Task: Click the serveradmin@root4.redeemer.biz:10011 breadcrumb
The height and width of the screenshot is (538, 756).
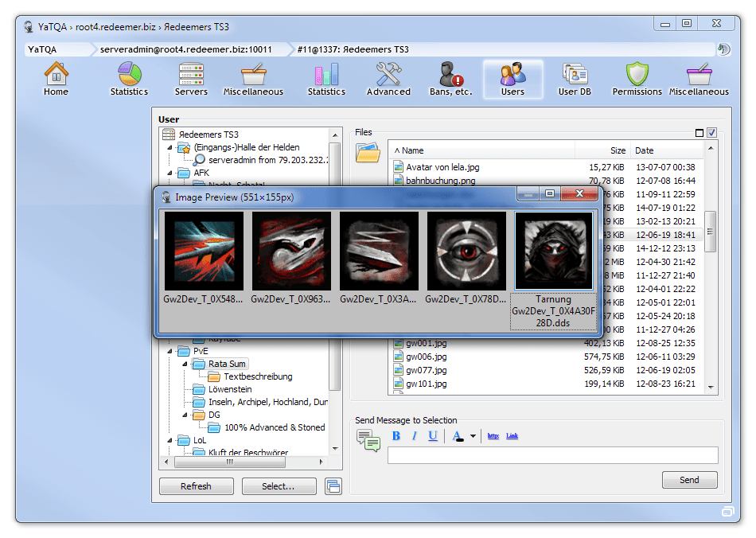Action: (x=186, y=49)
